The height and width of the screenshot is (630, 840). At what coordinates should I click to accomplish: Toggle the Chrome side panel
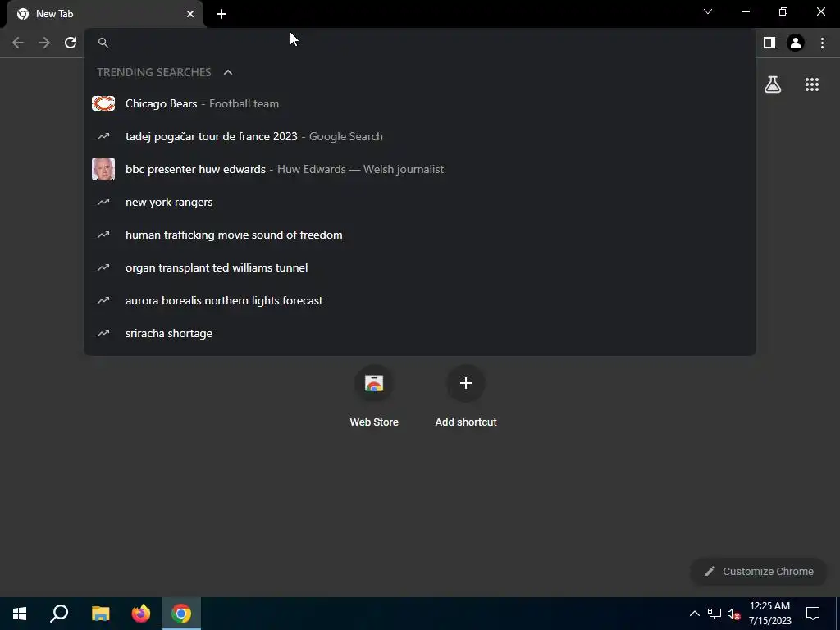pyautogui.click(x=769, y=43)
